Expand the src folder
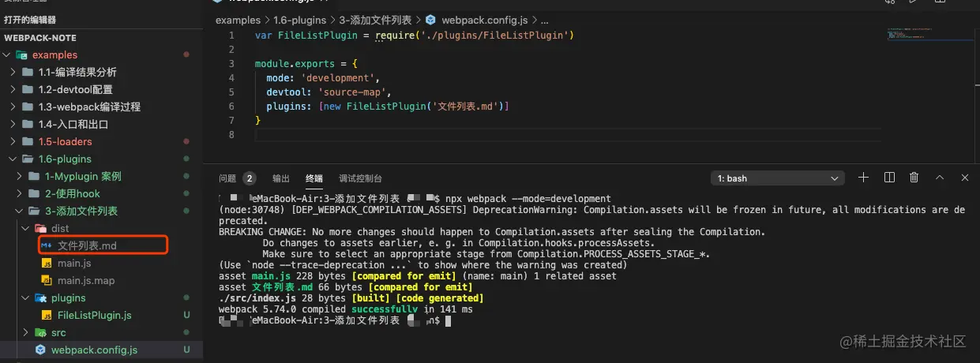Viewport: 980px width, 363px height. pos(25,333)
